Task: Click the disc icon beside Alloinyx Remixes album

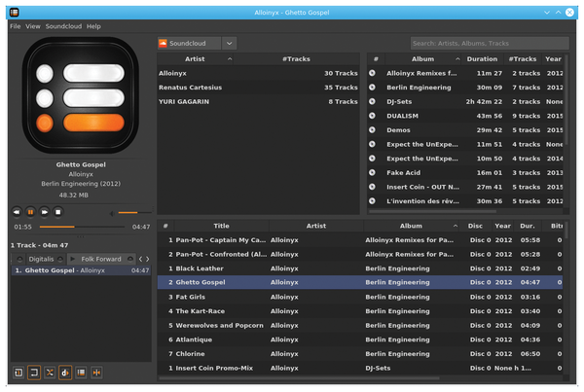Action: click(x=372, y=73)
